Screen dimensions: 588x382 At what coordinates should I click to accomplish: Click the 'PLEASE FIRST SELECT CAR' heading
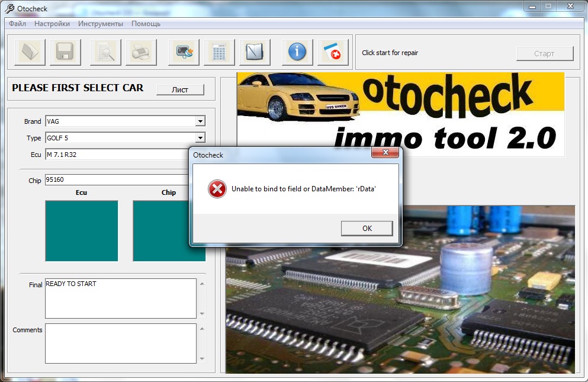click(x=78, y=88)
